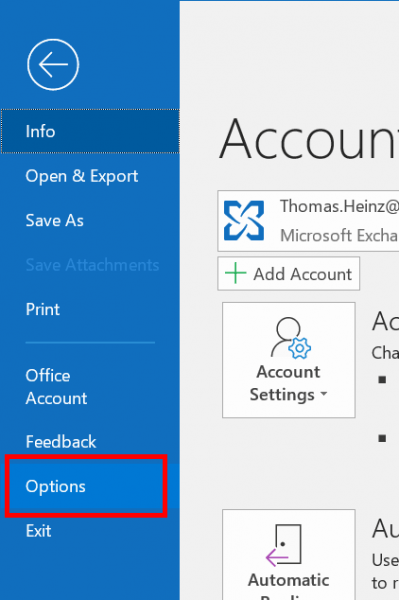This screenshot has width=399, height=600.
Task: Click the person-with-gear Account Settings icon
Action: [x=291, y=338]
